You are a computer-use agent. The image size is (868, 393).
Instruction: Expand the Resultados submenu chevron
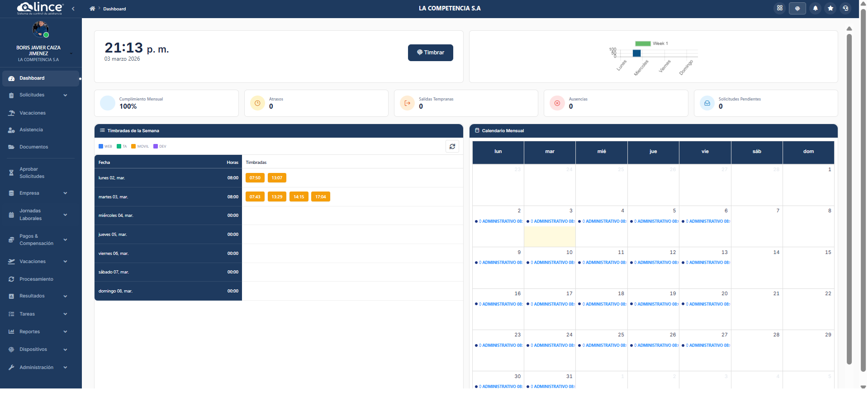pos(65,296)
